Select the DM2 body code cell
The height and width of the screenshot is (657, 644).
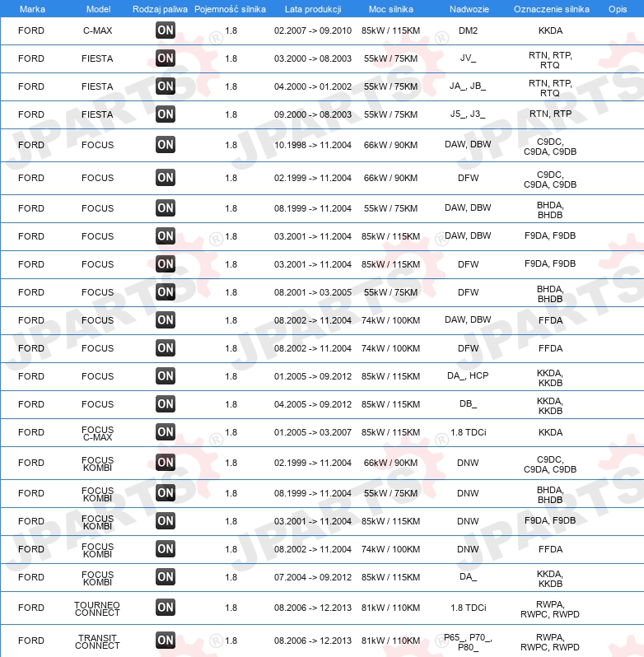point(468,30)
